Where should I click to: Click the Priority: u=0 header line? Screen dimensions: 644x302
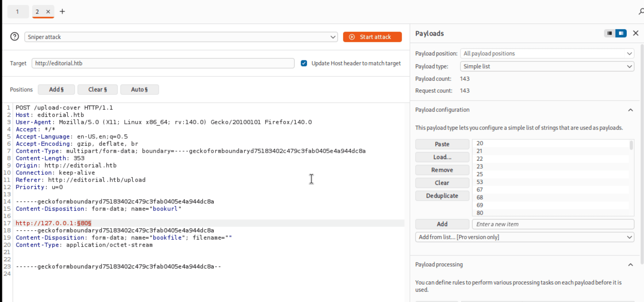coord(39,187)
